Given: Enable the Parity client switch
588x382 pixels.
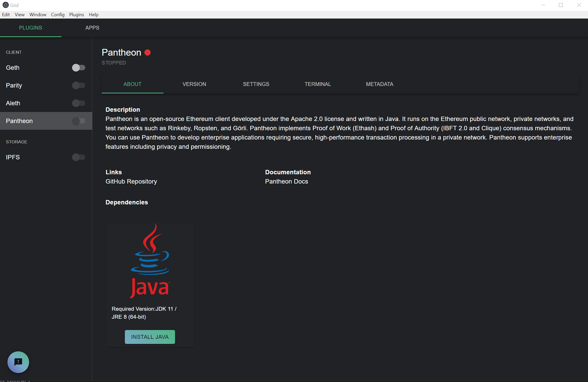Looking at the screenshot, I should 79,85.
